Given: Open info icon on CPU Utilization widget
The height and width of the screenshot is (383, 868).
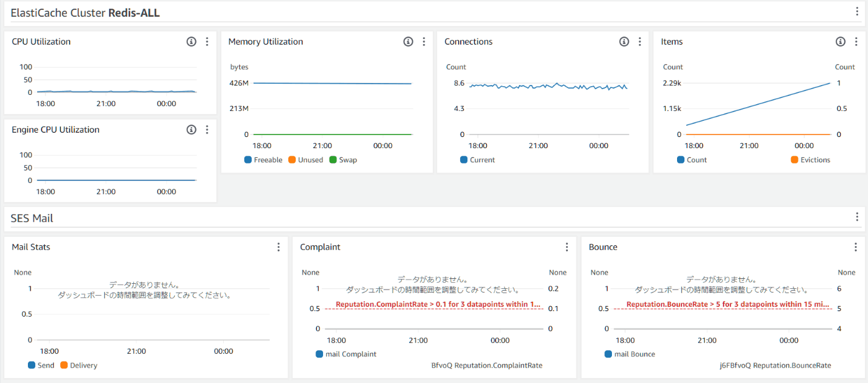Looking at the screenshot, I should (x=191, y=42).
